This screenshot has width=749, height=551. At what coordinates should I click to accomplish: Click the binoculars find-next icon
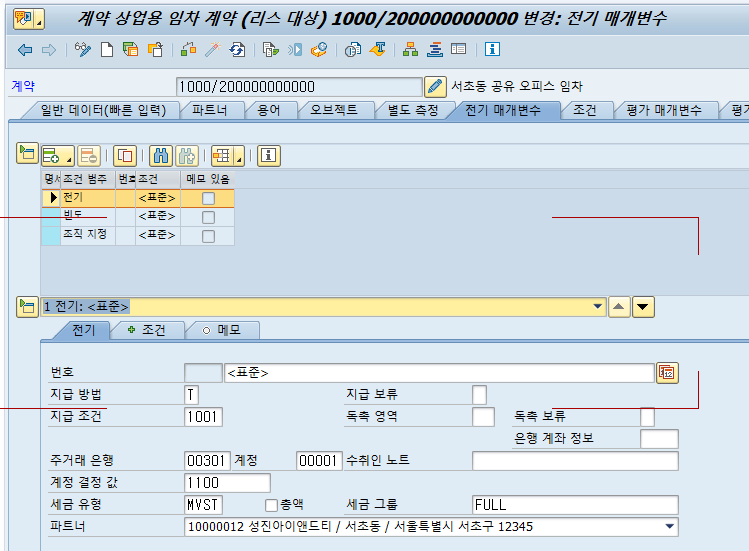(187, 156)
